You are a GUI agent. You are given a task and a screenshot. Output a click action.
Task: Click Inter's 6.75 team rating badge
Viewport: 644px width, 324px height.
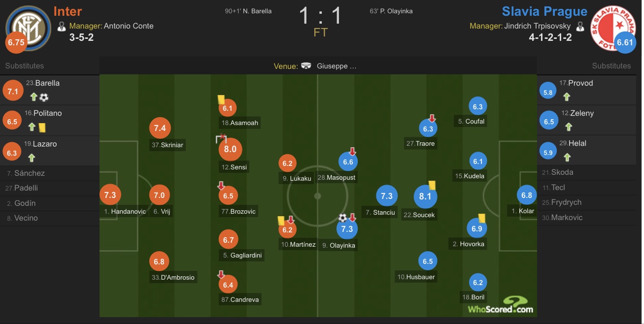coord(16,42)
